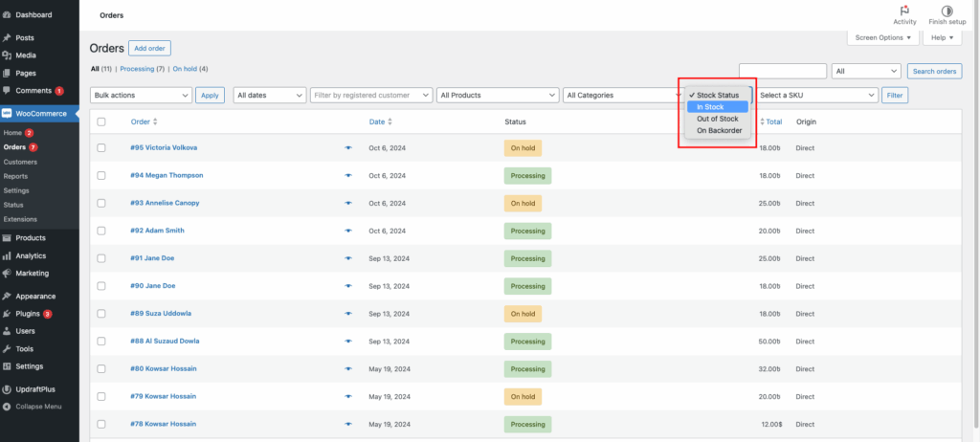The height and width of the screenshot is (442, 980).
Task: Open Customers under WooCommerce submenu
Action: [20, 162]
